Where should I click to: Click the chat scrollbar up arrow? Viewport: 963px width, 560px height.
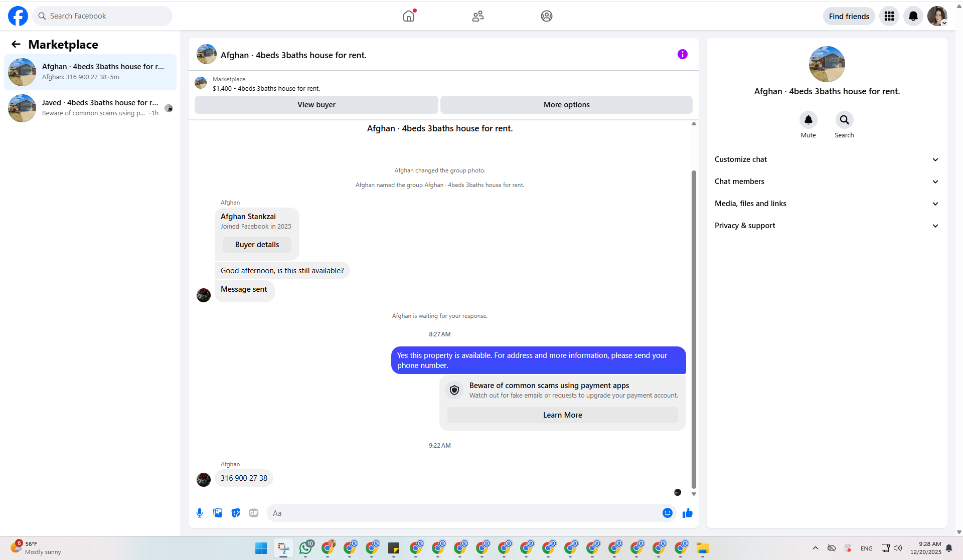694,123
